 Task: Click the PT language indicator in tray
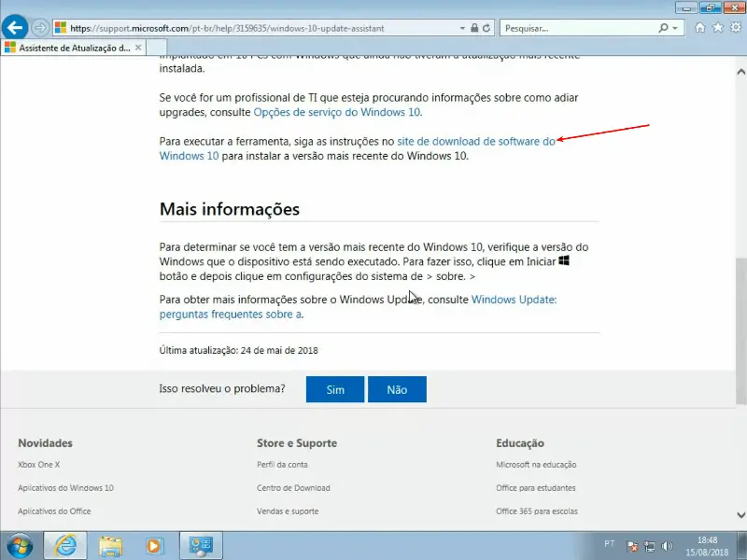[x=610, y=544]
